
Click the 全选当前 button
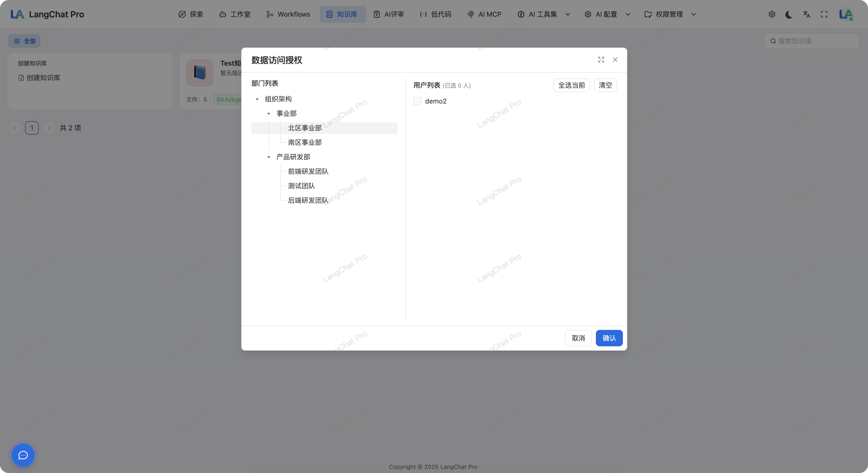[571, 85]
